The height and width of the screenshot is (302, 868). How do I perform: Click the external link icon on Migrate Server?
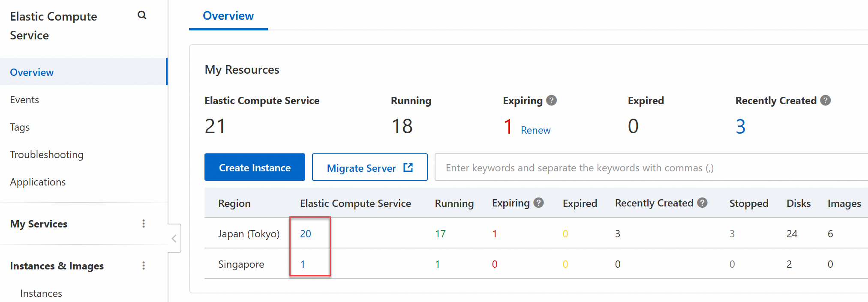(x=408, y=167)
